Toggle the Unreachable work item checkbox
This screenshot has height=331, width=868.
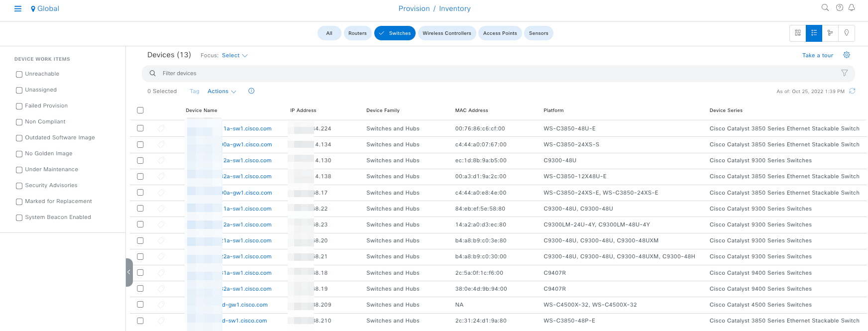(x=19, y=74)
